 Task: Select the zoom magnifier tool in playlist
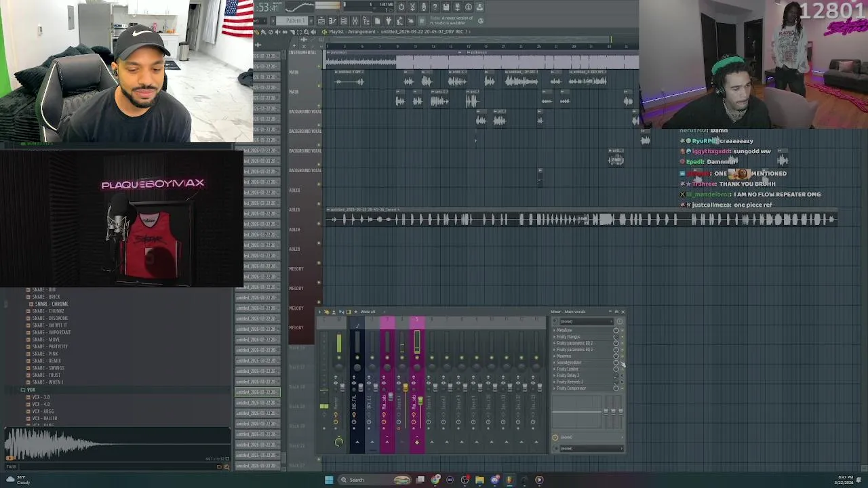[x=306, y=32]
